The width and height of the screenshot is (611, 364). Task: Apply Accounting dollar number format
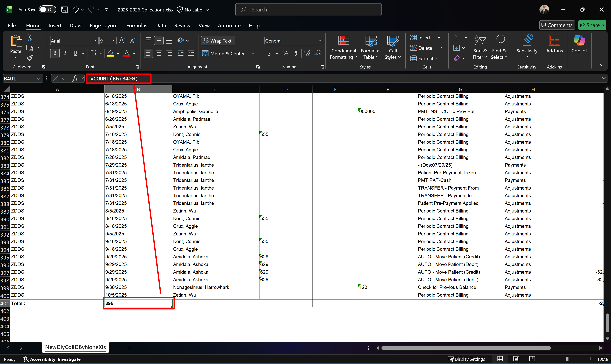tap(269, 53)
